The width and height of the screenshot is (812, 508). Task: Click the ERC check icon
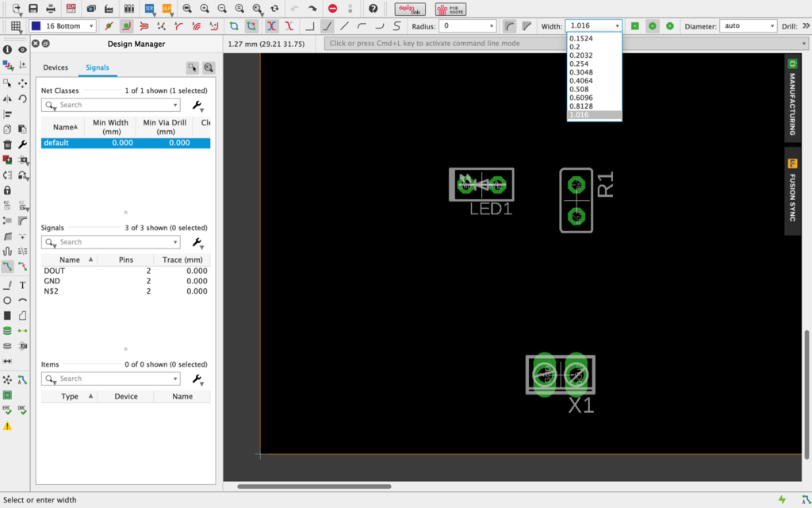pyautogui.click(x=6, y=410)
